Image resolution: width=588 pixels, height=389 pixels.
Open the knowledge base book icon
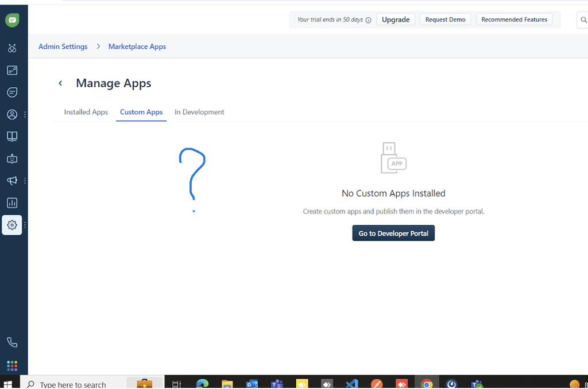12,137
